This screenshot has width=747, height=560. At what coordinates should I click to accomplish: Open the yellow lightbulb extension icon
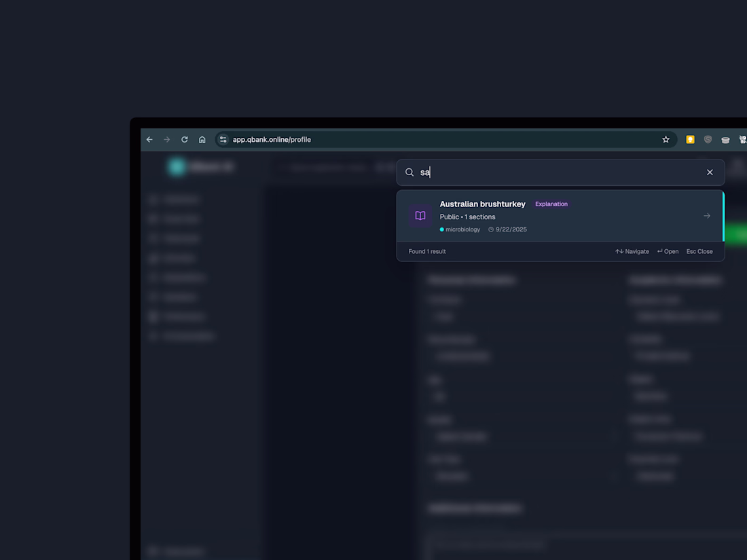tap(690, 140)
